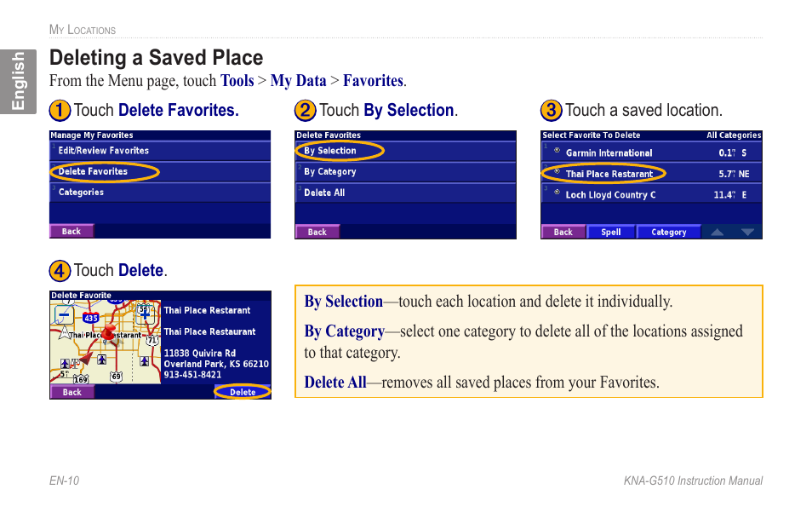Screen dimensions: 812x518
Task: Click the Spell button
Action: 611,232
